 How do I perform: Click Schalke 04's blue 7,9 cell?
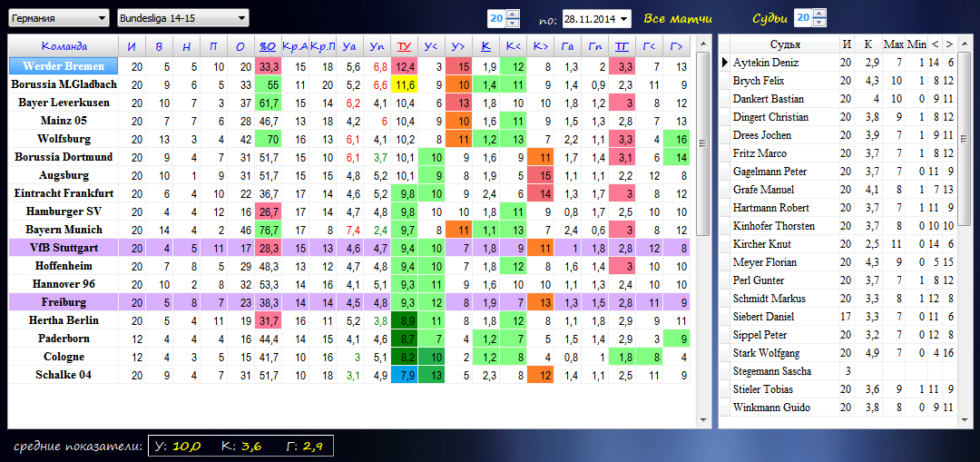click(x=405, y=375)
